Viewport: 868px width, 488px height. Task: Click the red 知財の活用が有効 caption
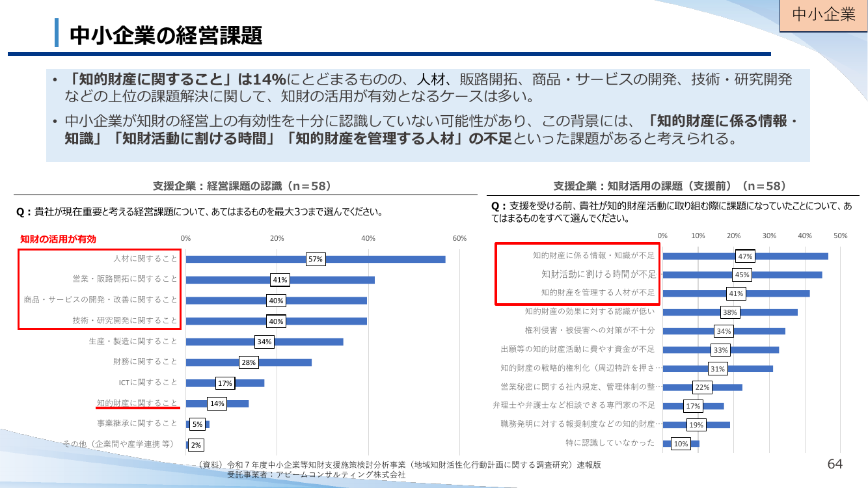pos(58,239)
